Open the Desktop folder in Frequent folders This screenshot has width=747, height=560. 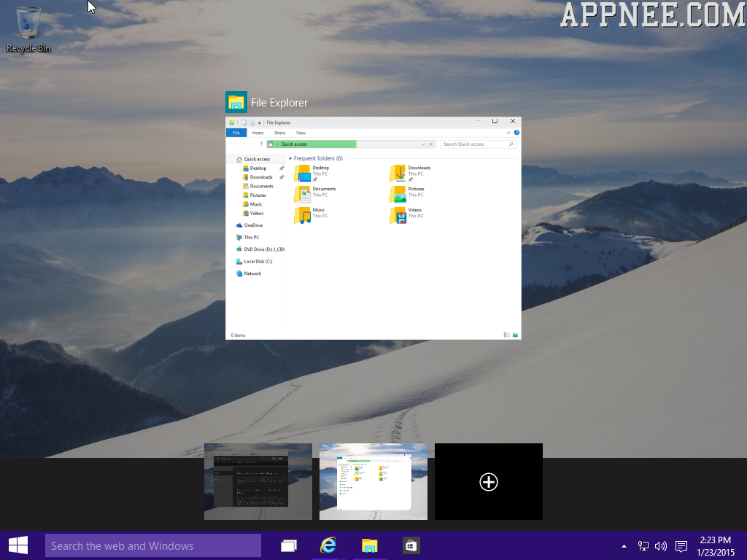point(312,174)
